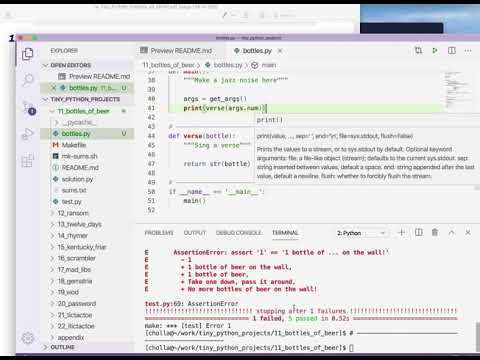Click the terminal scrollbar thumb
This screenshot has width=480, height=360.
click(477, 336)
